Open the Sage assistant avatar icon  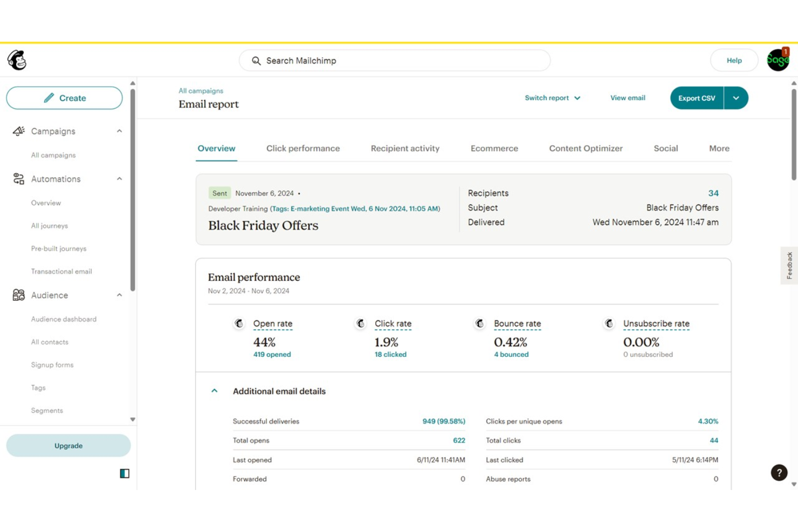tap(778, 60)
